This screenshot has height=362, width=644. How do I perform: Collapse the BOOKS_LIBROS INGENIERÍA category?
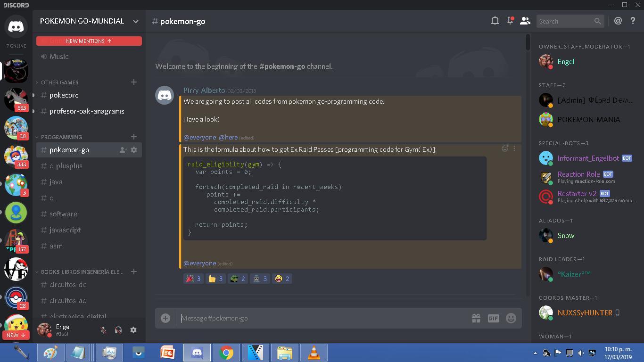click(x=82, y=272)
